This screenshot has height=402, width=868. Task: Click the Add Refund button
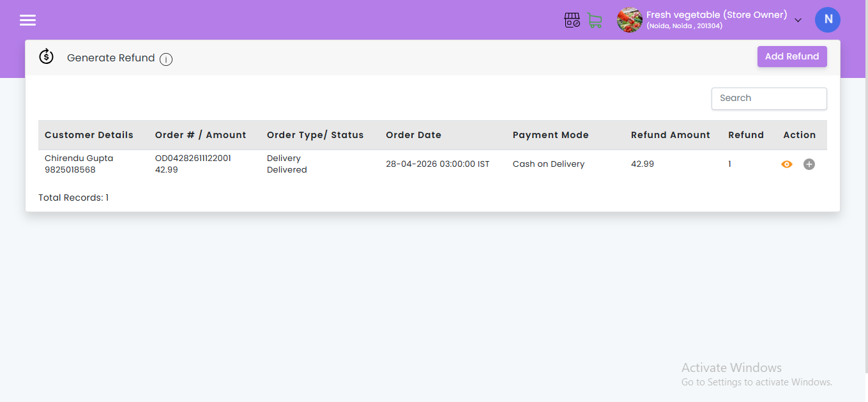click(792, 56)
